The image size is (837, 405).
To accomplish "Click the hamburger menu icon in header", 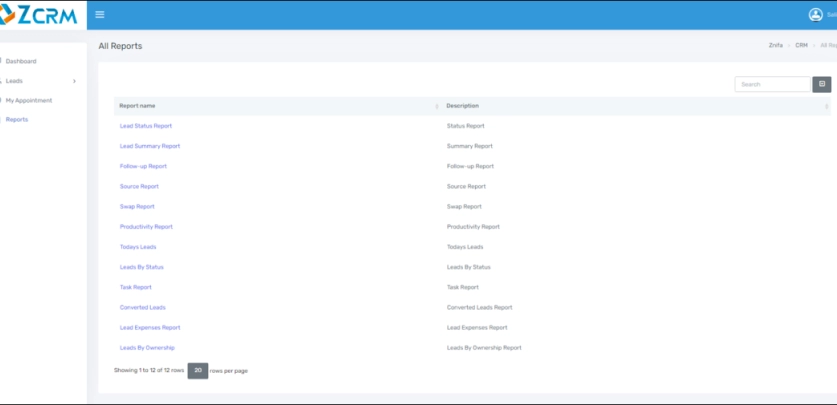I will point(100,15).
